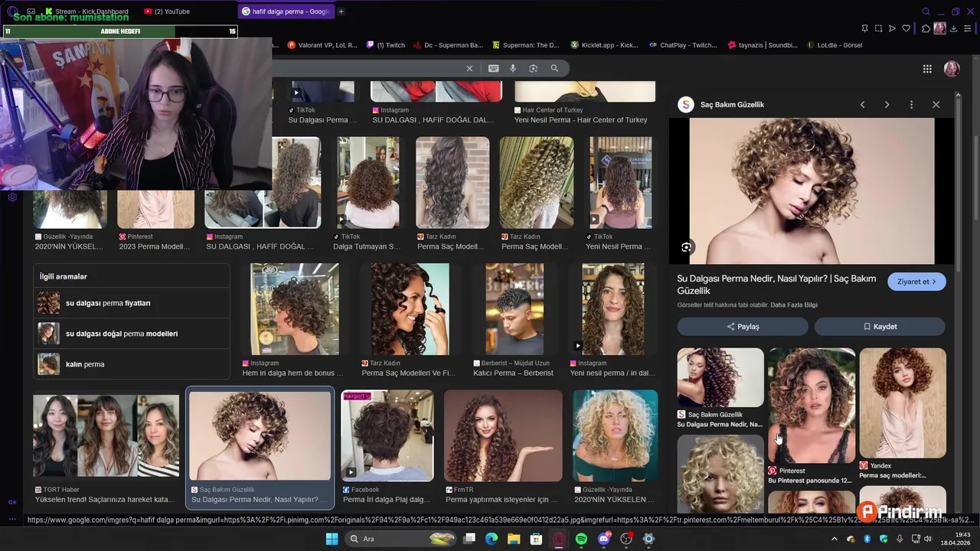Open preview panel three-dot options
This screenshot has height=551, width=980.
point(911,104)
